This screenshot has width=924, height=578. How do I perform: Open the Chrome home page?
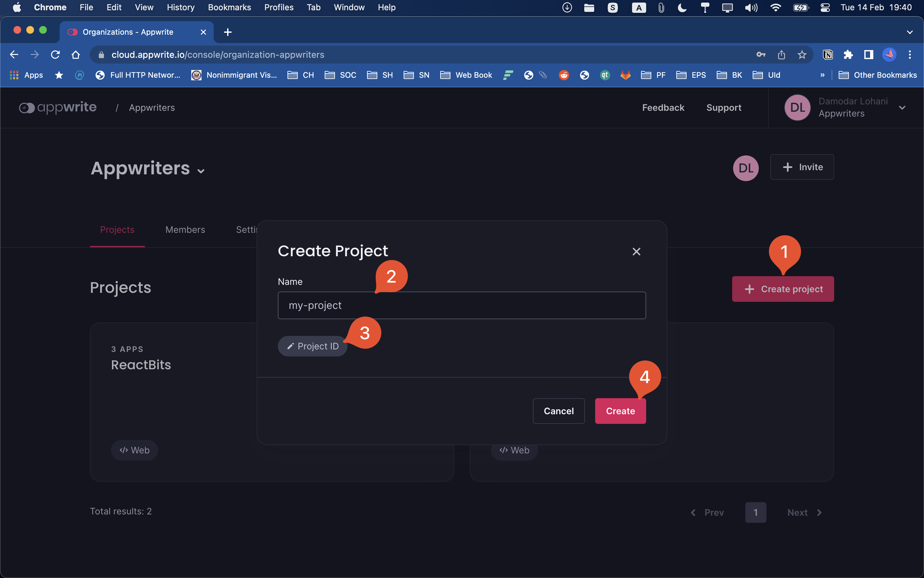(x=76, y=55)
